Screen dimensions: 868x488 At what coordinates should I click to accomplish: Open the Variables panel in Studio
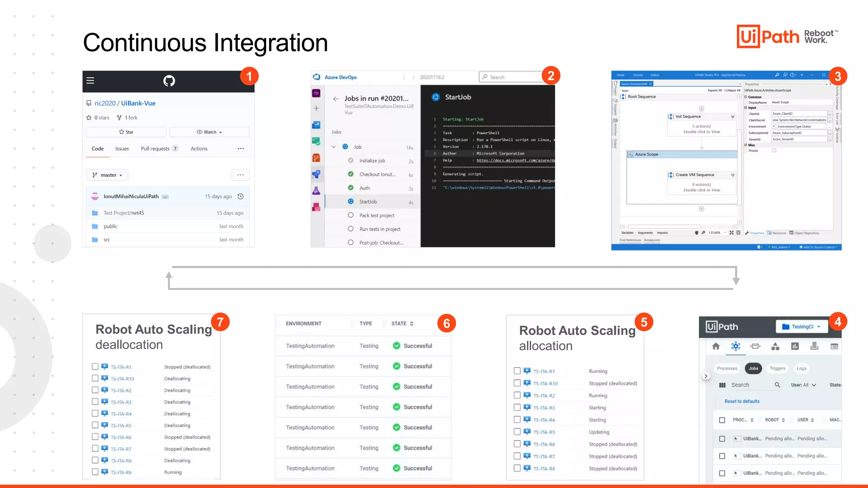point(627,233)
